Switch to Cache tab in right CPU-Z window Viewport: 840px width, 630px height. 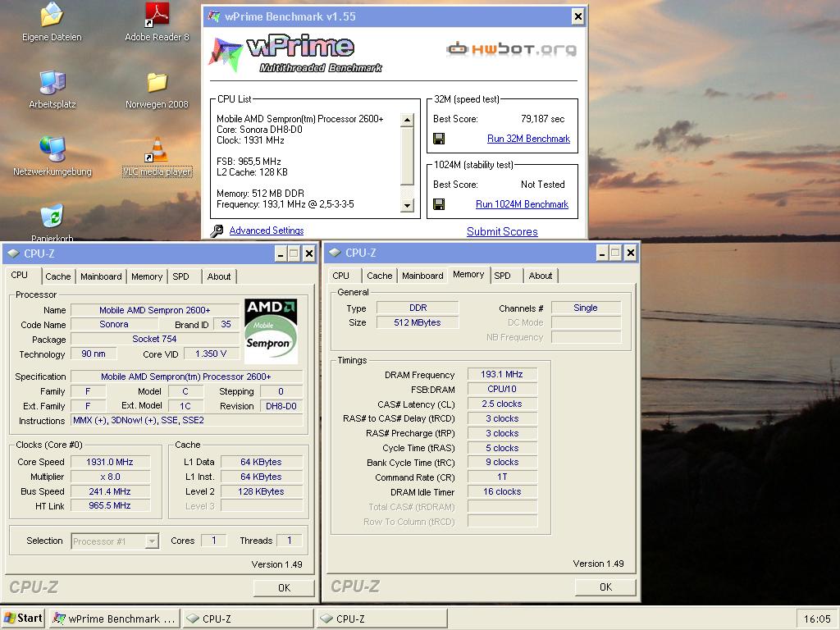pyautogui.click(x=380, y=276)
